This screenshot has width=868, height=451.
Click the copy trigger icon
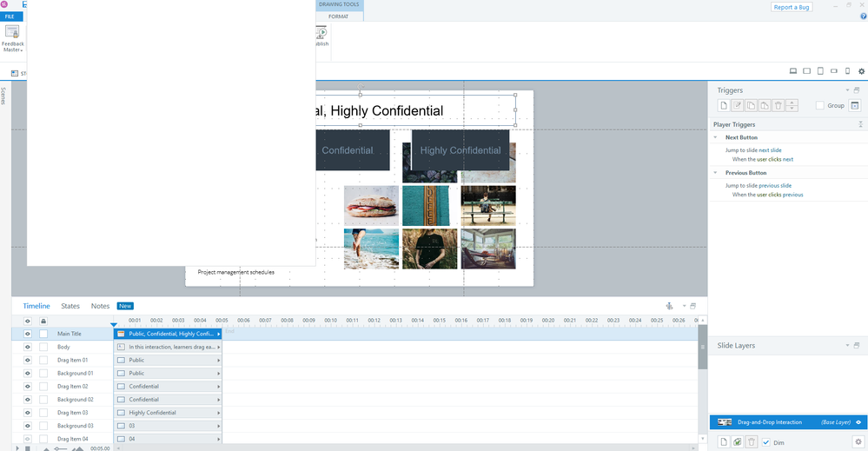tap(751, 106)
